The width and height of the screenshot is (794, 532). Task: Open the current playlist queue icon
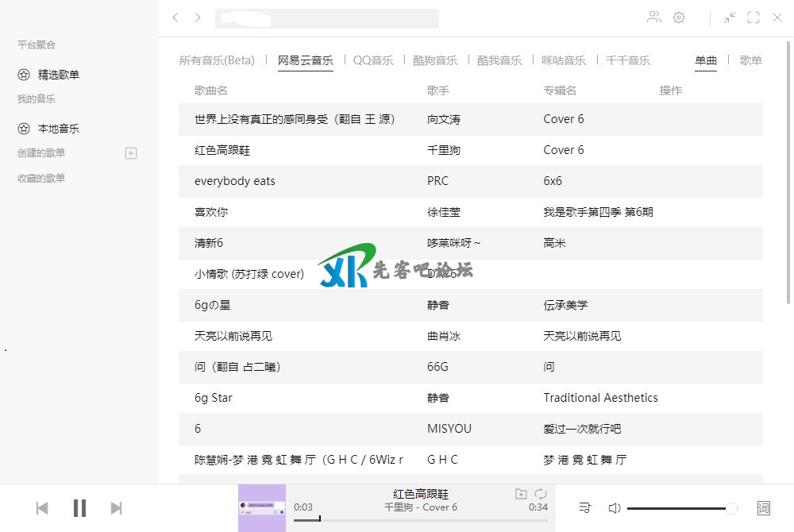coord(585,508)
